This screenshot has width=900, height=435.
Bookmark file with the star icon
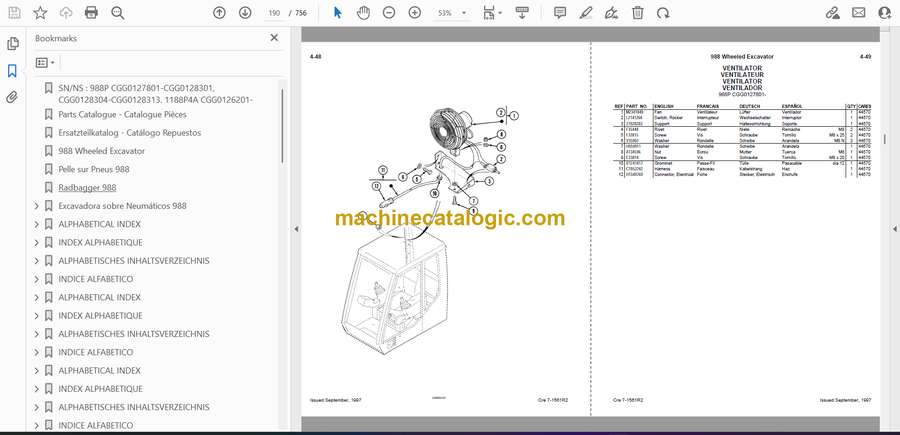pos(40,13)
